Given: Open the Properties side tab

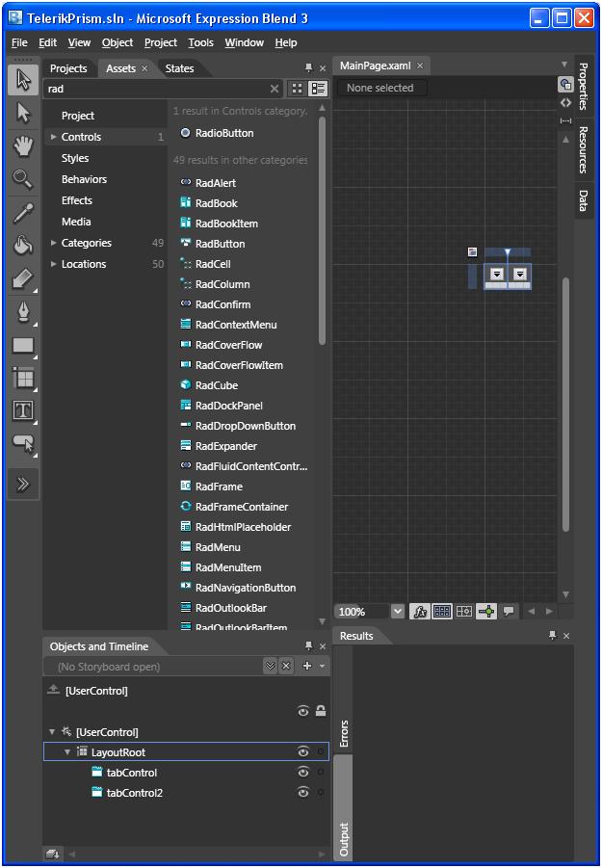Looking at the screenshot, I should tap(583, 86).
